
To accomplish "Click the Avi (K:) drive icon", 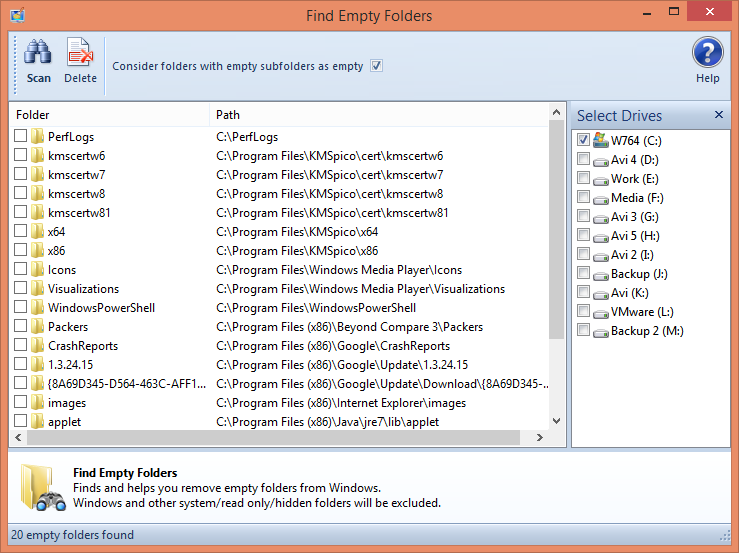I will [x=600, y=295].
